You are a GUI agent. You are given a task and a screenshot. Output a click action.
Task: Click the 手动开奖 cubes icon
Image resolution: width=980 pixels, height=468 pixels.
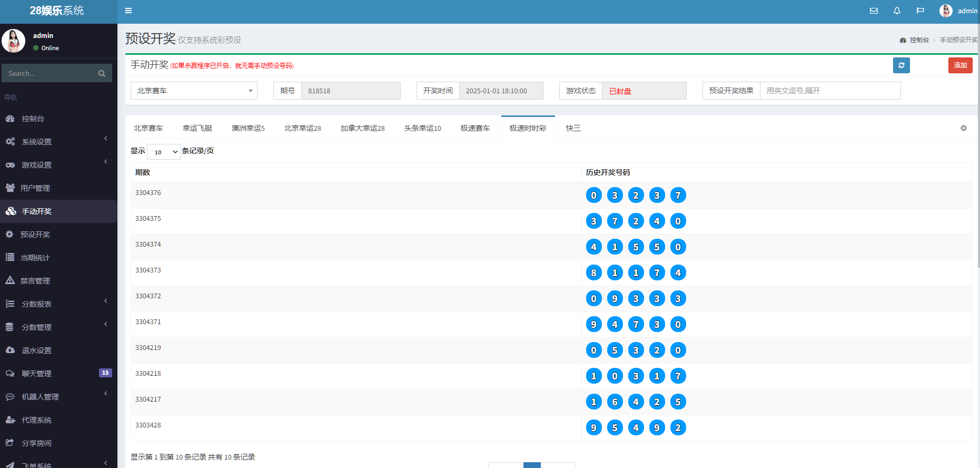[x=11, y=211]
